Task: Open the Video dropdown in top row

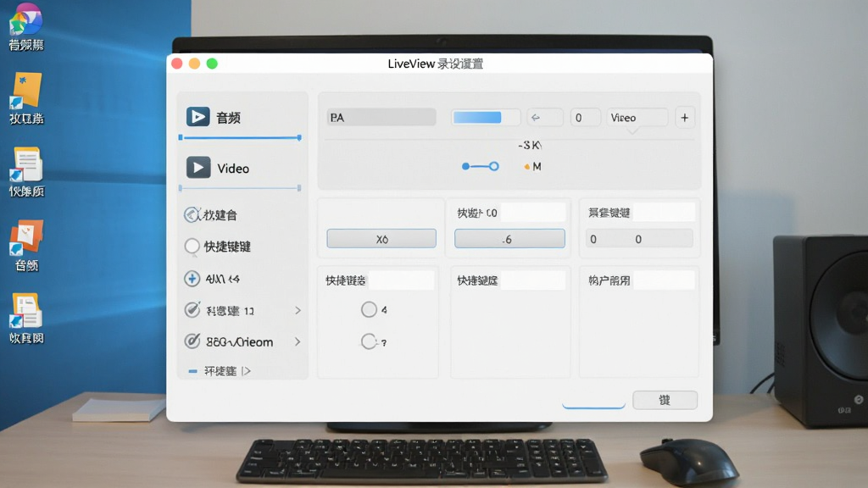Action: 637,117
